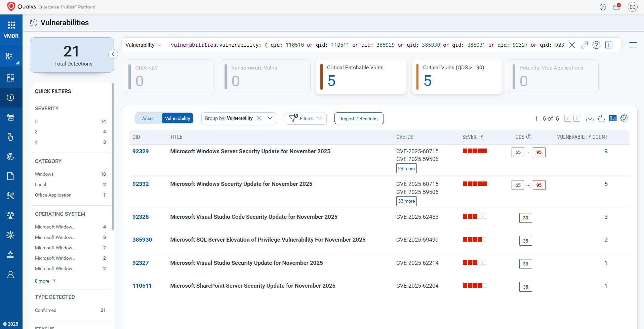
Task: Open the VMDR app picker grid
Action: tap(11, 25)
